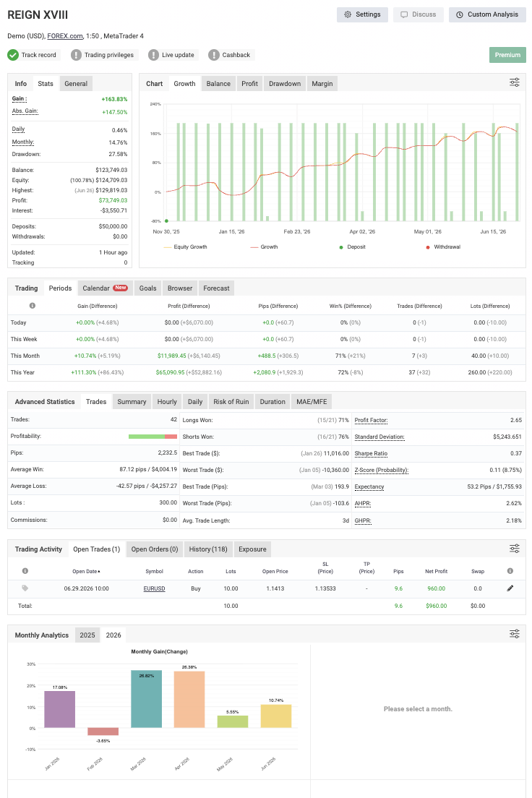Viewport: 532px width, 798px height.
Task: Open the chart settings sliders icon
Action: (x=514, y=82)
